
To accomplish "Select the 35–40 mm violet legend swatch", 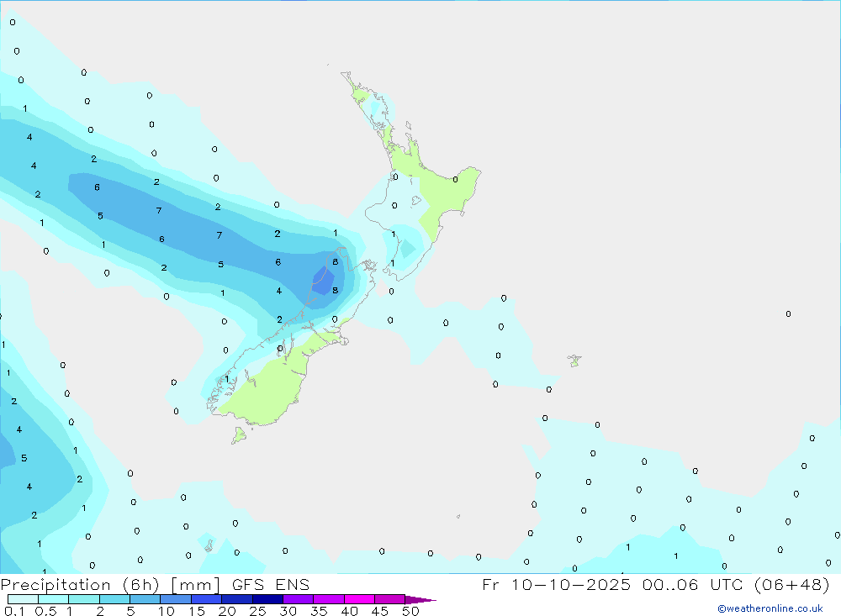I will 329,599.
